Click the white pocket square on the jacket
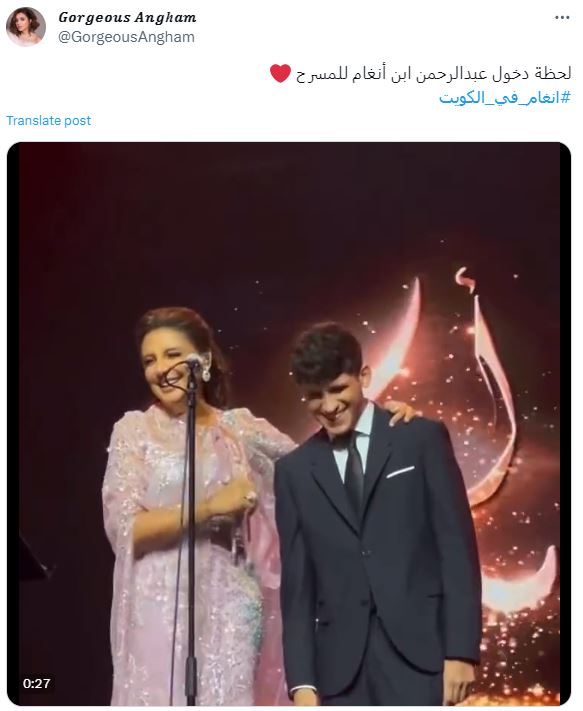This screenshot has width=583, height=711. tap(400, 472)
